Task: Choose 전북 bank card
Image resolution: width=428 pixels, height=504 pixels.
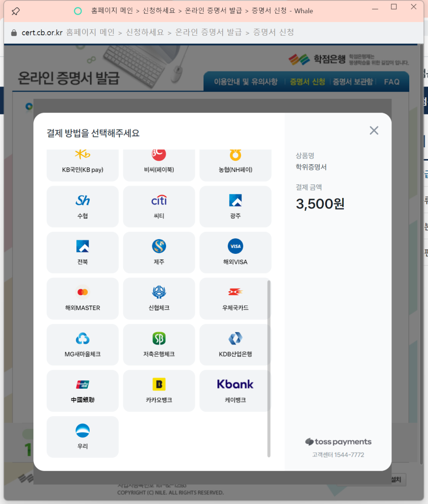Action: [x=83, y=252]
